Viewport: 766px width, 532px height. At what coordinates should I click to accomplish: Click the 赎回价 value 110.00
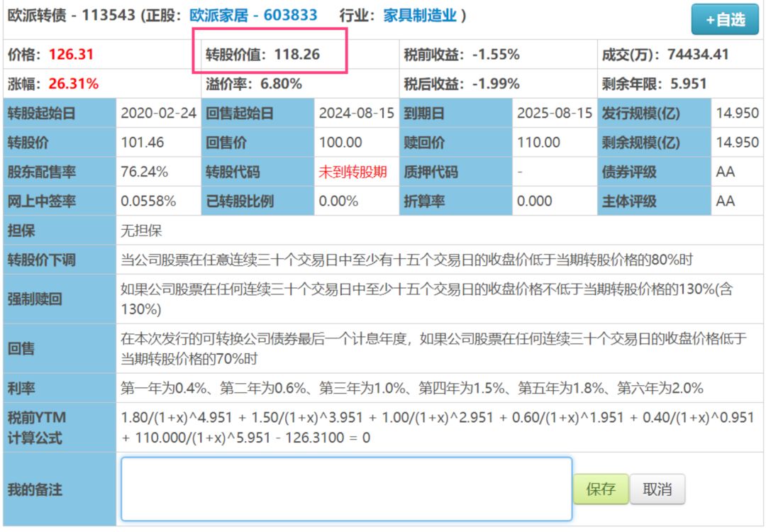(x=538, y=142)
